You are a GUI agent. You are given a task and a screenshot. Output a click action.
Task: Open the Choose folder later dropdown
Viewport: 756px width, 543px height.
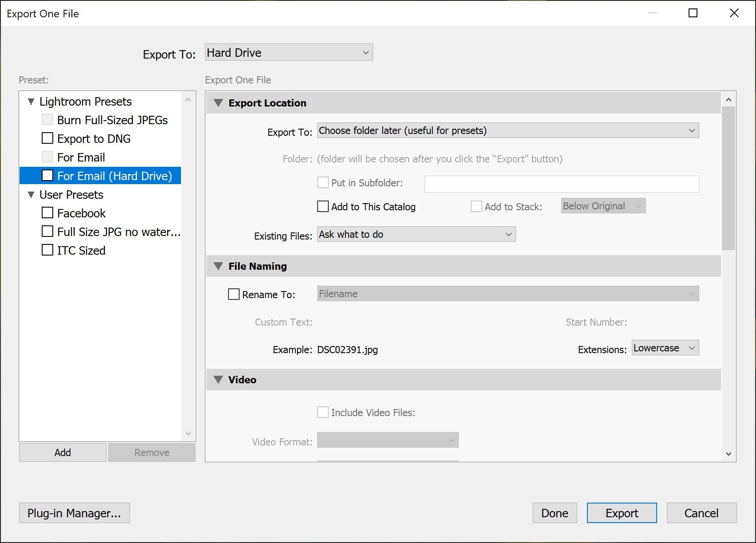(508, 130)
